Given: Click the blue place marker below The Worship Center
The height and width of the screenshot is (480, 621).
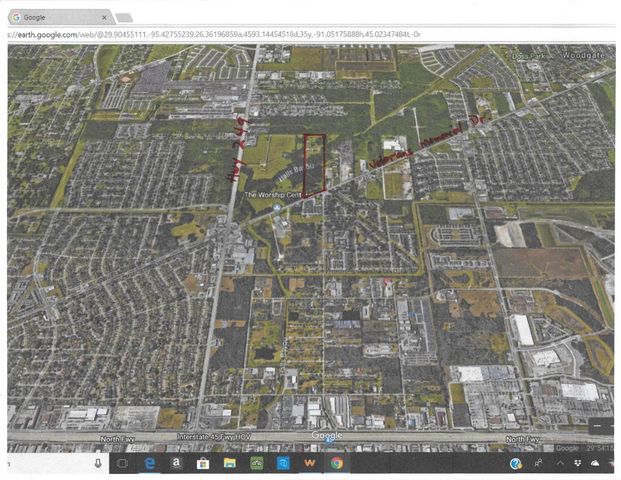Looking at the screenshot, I should click(277, 208).
